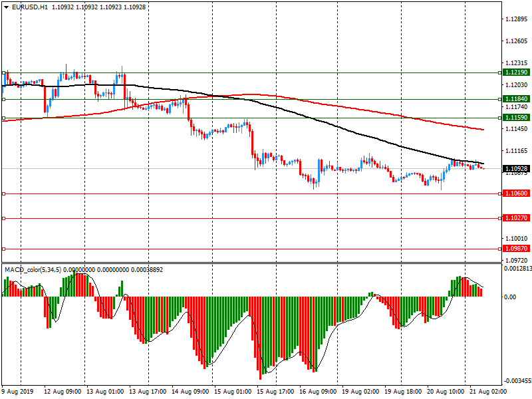Click the red 1.10270 price label
The image size is (532, 399).
point(517,218)
